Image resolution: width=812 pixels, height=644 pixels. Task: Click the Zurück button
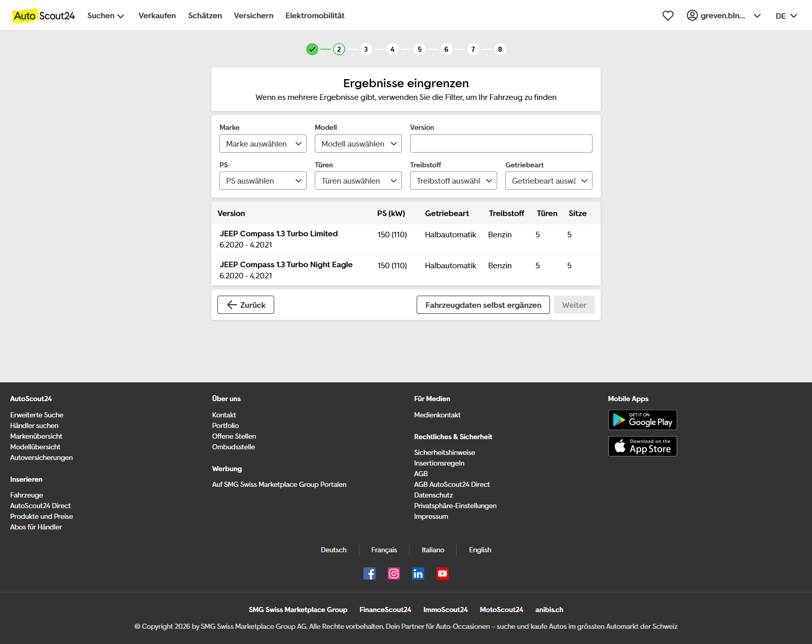pos(246,305)
